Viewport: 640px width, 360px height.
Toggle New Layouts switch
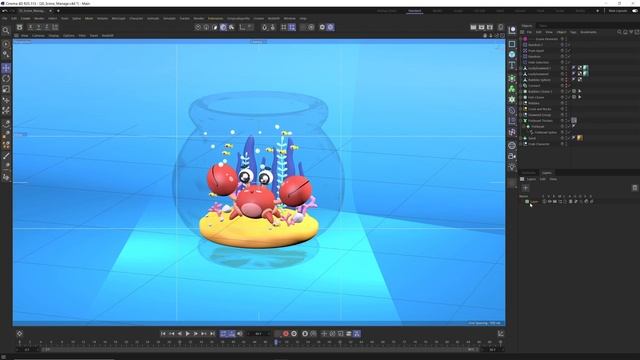click(x=634, y=11)
